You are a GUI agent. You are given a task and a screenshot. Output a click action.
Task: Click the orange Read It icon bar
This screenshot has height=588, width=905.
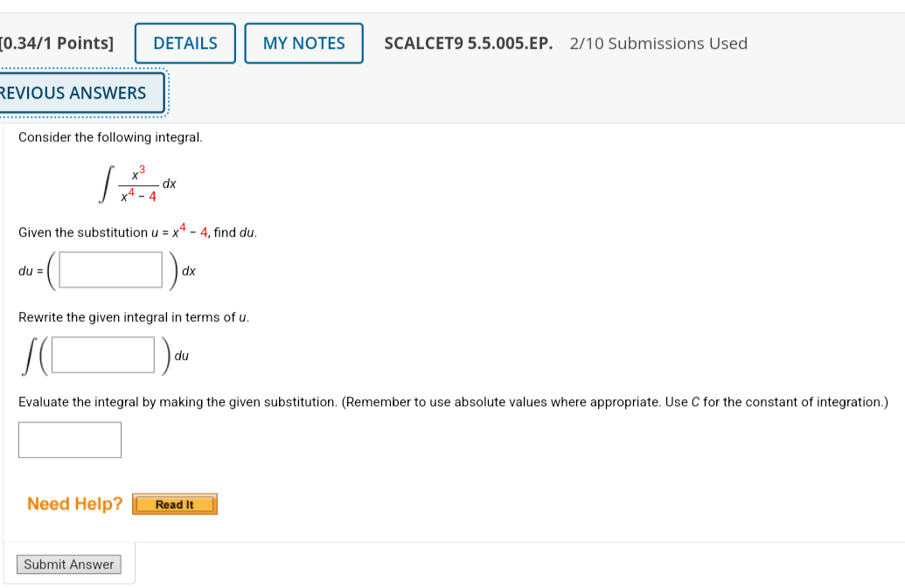[x=174, y=503]
